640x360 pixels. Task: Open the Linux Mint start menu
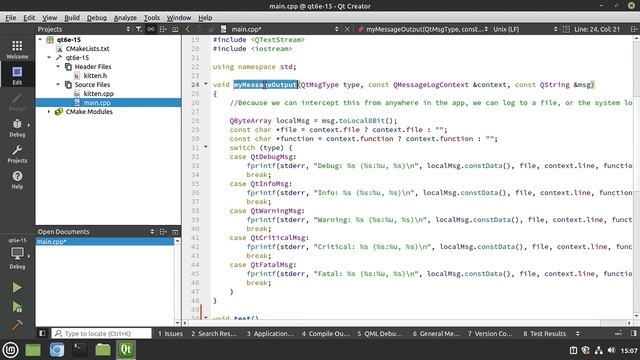[x=10, y=350]
